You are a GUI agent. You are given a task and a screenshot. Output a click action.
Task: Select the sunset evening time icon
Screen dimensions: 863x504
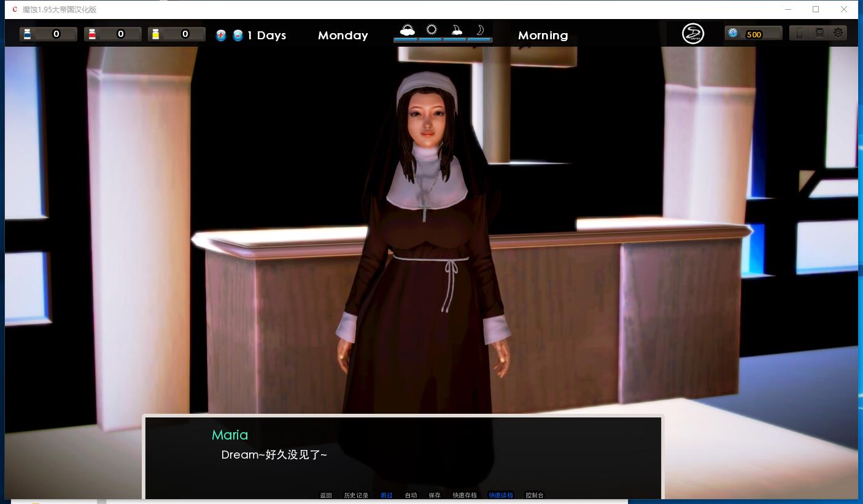(456, 30)
